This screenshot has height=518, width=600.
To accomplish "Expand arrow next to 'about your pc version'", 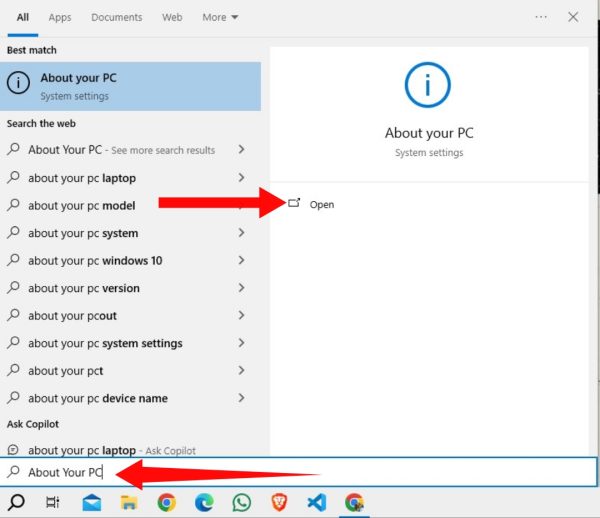I will (241, 287).
